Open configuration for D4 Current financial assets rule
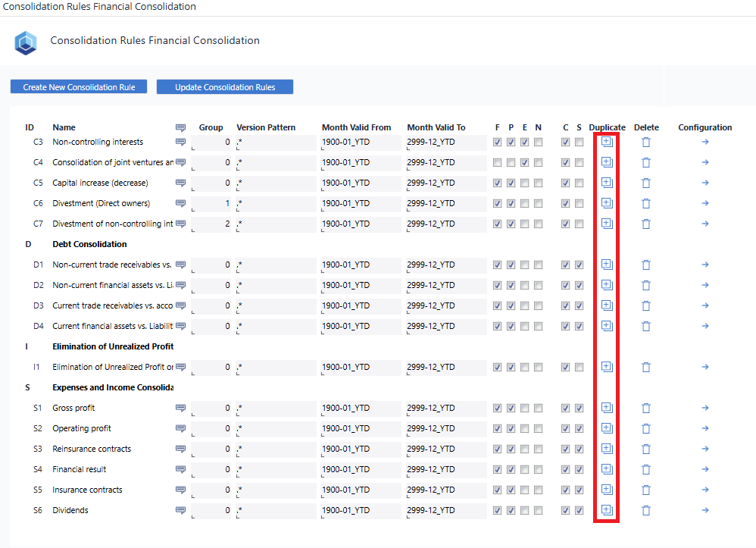756x548 pixels. coord(704,326)
